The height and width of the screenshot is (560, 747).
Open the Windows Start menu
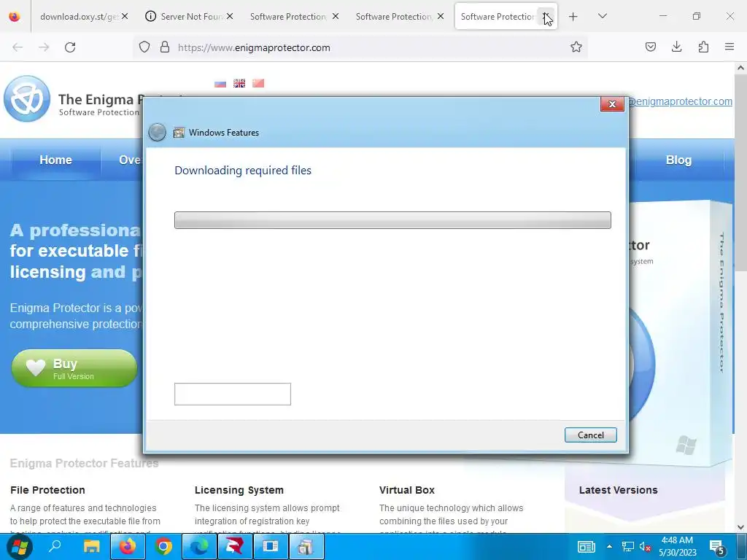point(19,547)
